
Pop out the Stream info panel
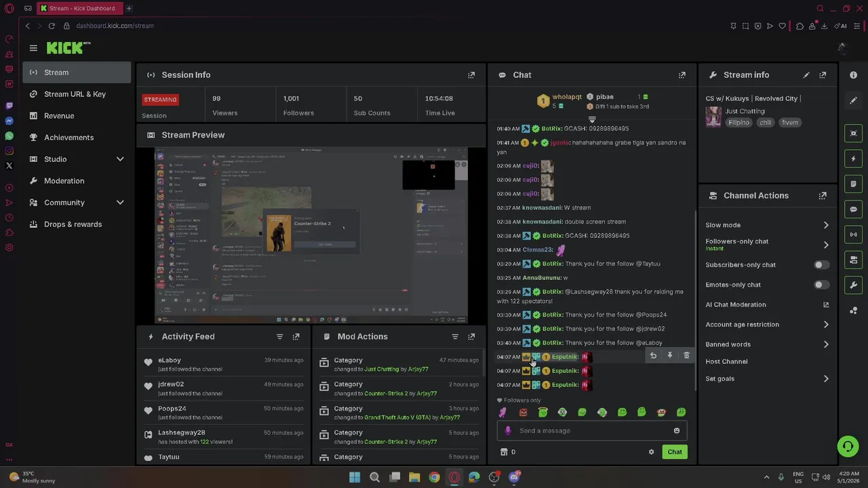click(823, 75)
